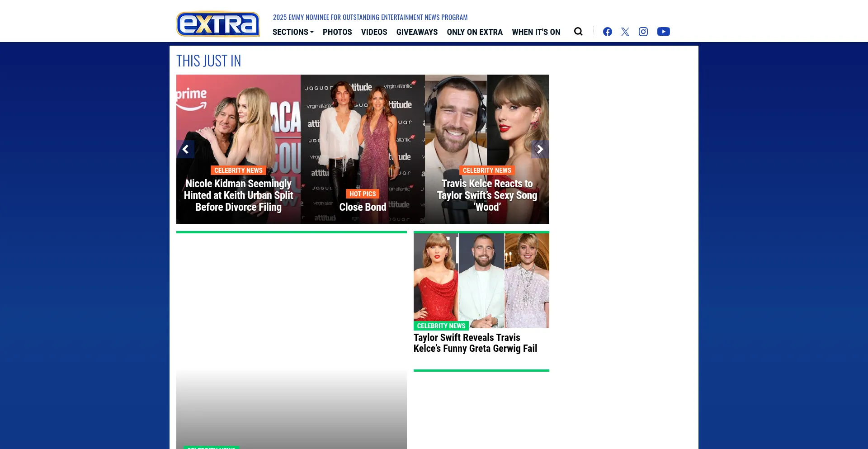Open the YouTube channel icon
Screen dimensions: 868x449
click(x=663, y=32)
